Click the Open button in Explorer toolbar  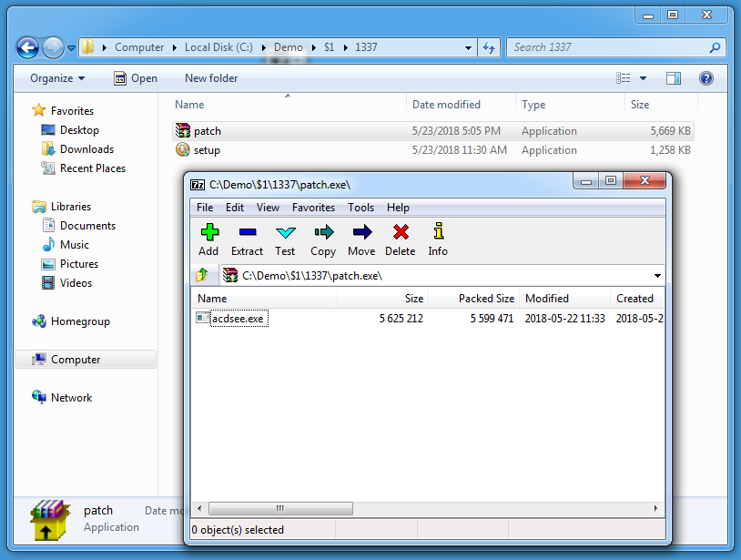(x=136, y=78)
